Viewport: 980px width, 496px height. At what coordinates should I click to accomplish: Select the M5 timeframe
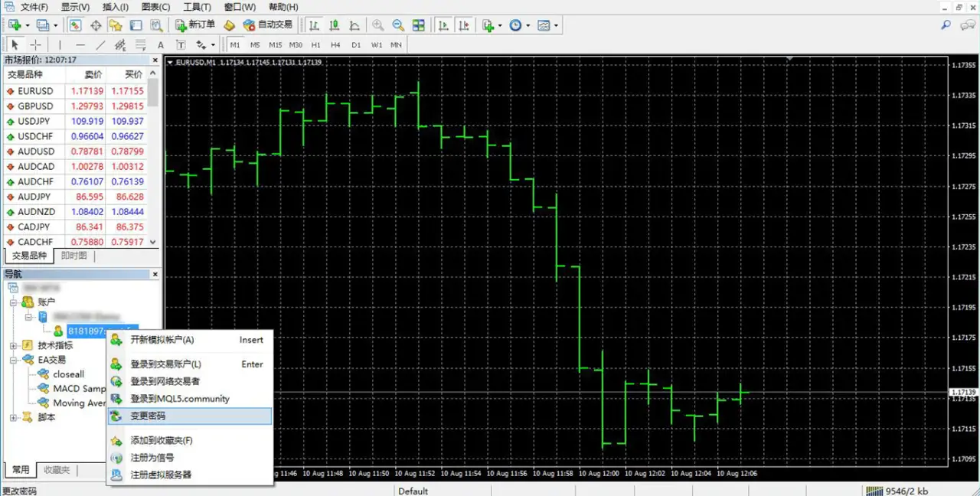(x=255, y=45)
